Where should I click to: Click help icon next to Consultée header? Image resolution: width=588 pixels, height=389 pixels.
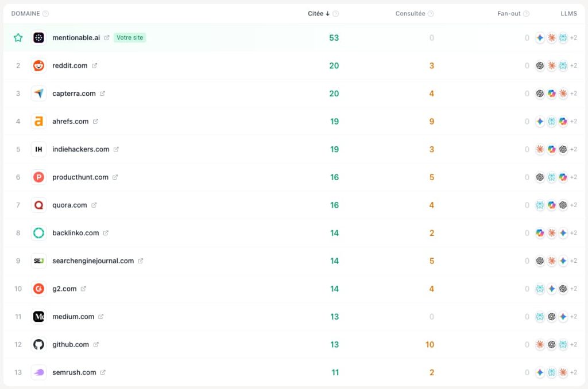click(x=431, y=14)
